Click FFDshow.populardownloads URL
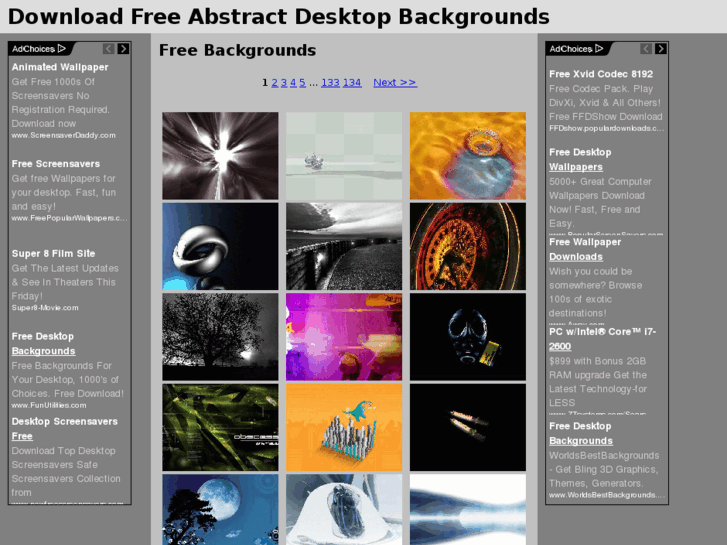 [x=606, y=128]
